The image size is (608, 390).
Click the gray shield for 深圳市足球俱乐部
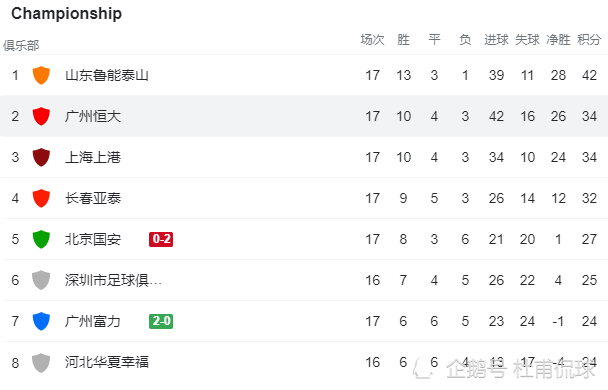coord(41,280)
